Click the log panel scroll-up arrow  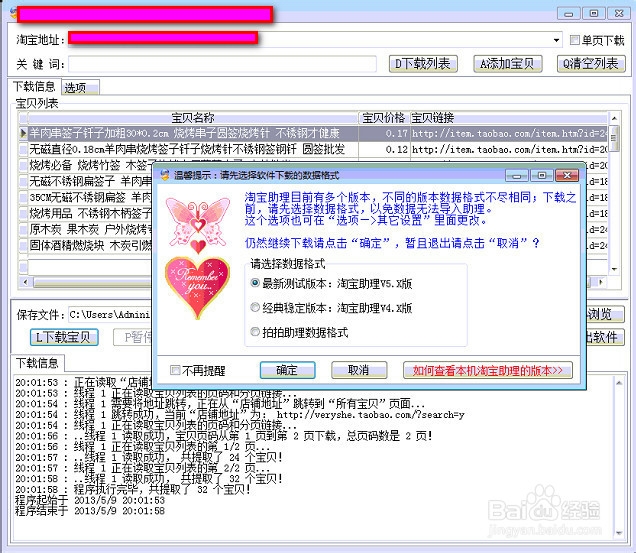click(x=619, y=383)
